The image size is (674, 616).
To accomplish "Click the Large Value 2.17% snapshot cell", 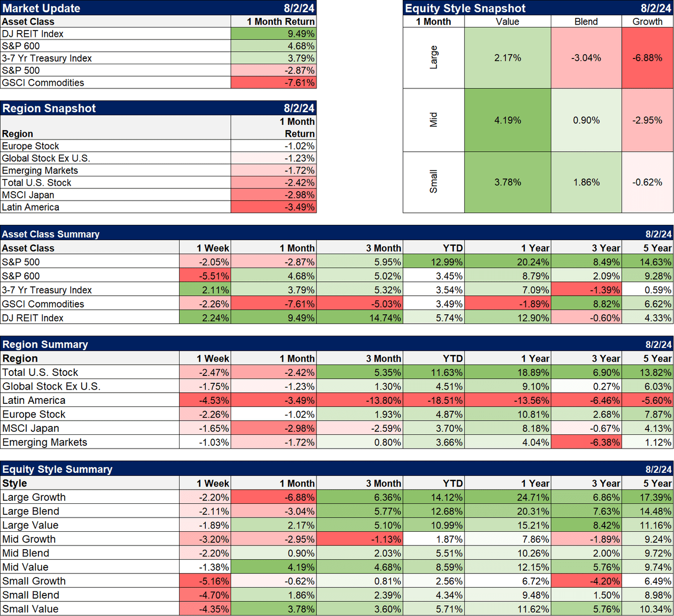I will point(508,57).
